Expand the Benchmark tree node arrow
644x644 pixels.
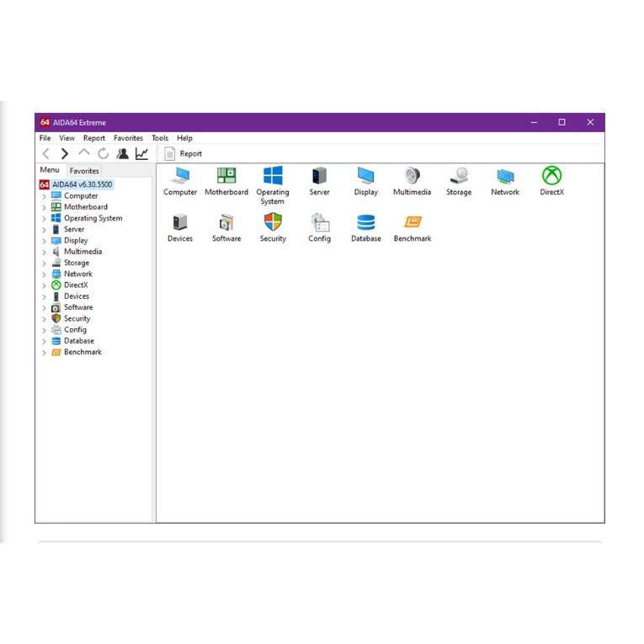tap(44, 353)
